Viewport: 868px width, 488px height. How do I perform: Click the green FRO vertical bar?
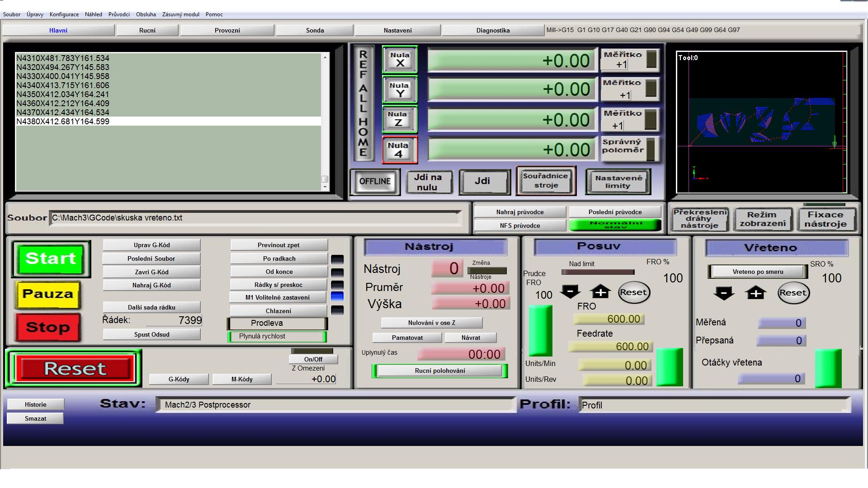point(540,330)
